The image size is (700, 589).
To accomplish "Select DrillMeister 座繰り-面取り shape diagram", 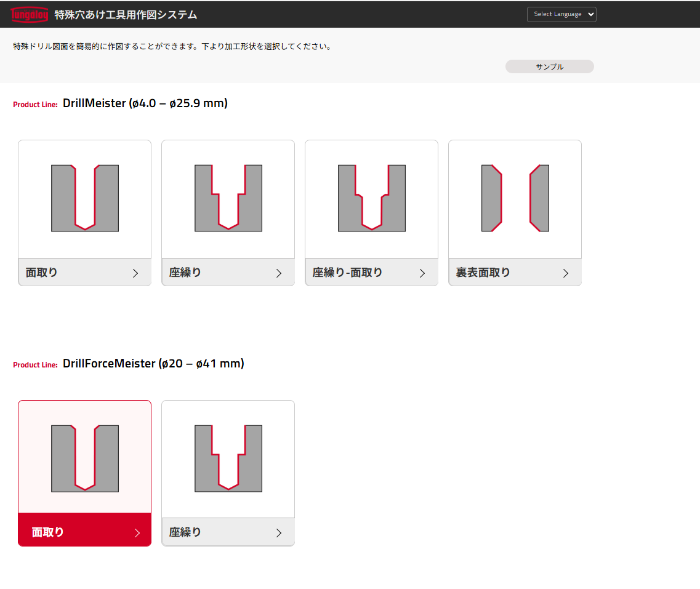I will (x=372, y=198).
